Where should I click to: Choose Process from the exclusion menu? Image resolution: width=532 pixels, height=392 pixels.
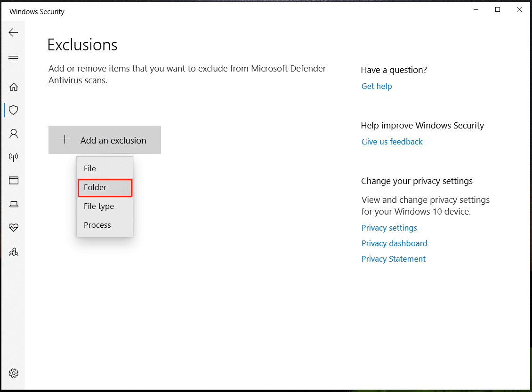pyautogui.click(x=105, y=225)
